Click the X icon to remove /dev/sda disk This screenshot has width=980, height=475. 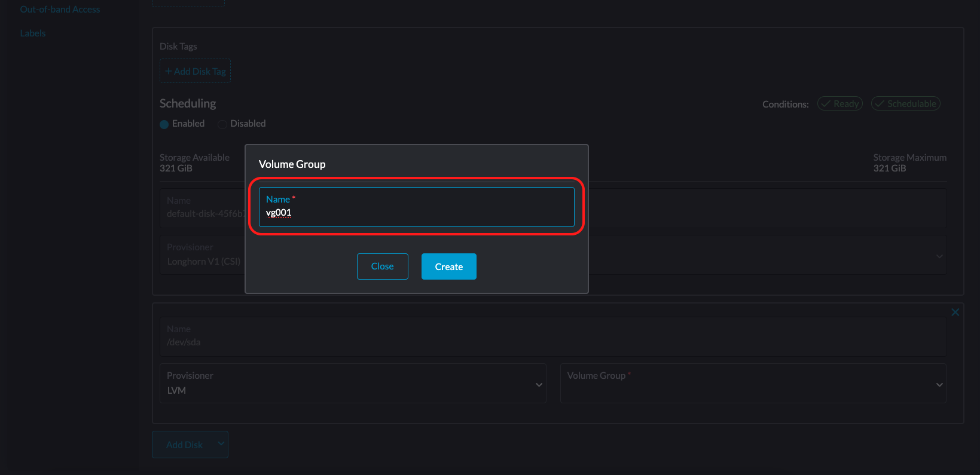(x=955, y=312)
